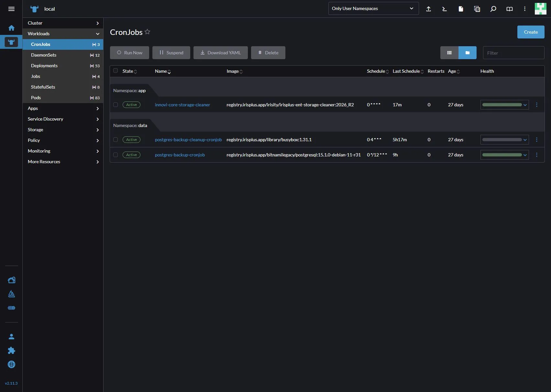Select Pods in the Workloads menu
551x392 pixels.
pyautogui.click(x=63, y=98)
